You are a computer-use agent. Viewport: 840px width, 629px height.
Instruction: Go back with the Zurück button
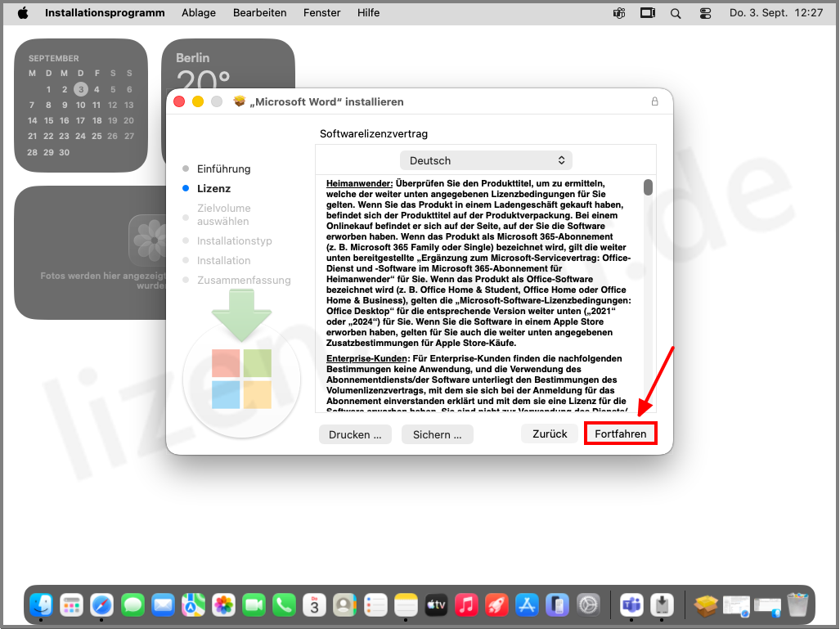click(x=550, y=434)
